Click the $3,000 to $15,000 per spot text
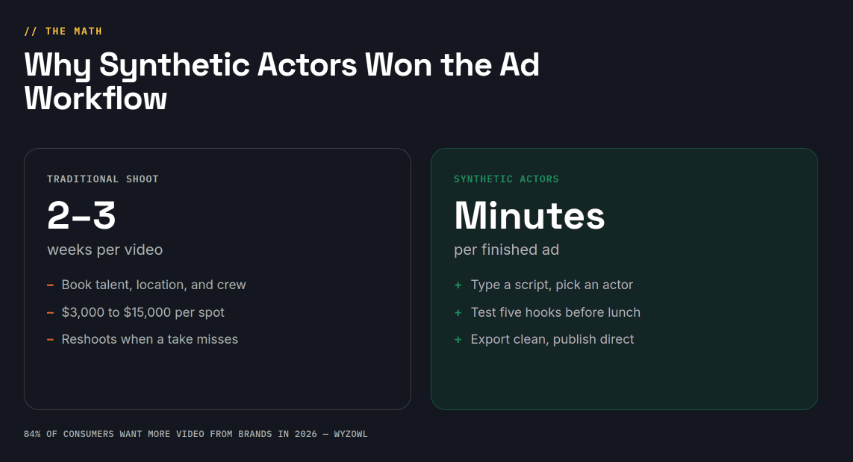Screen dimensions: 853x462 [143, 312]
